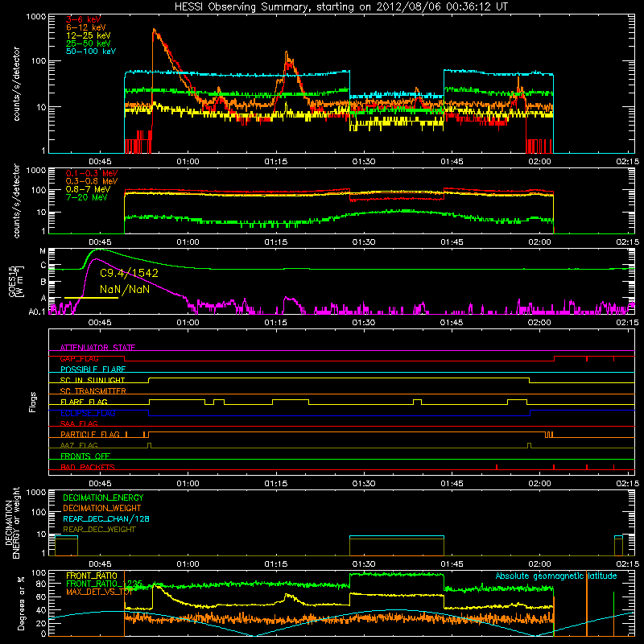Click the 01:30 tick label under decimation panel

[x=364, y=564]
